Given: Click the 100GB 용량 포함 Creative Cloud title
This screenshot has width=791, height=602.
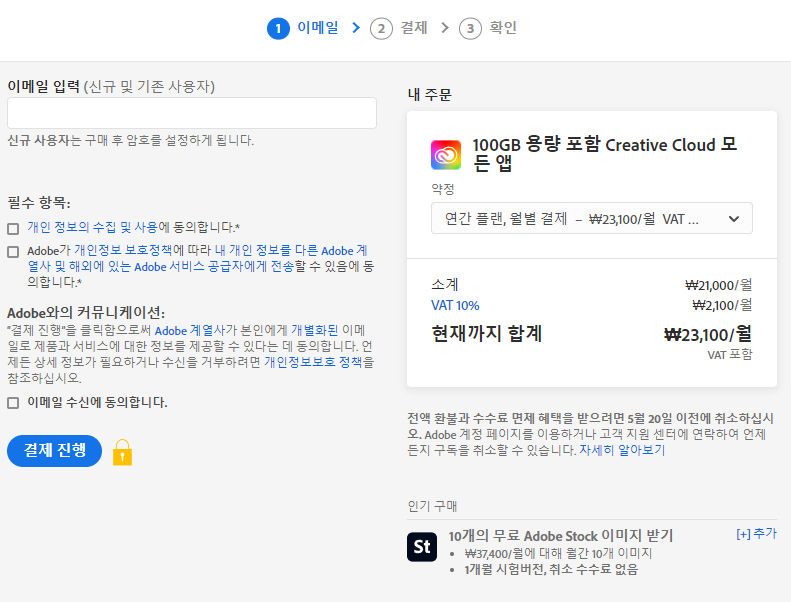Looking at the screenshot, I should point(605,154).
